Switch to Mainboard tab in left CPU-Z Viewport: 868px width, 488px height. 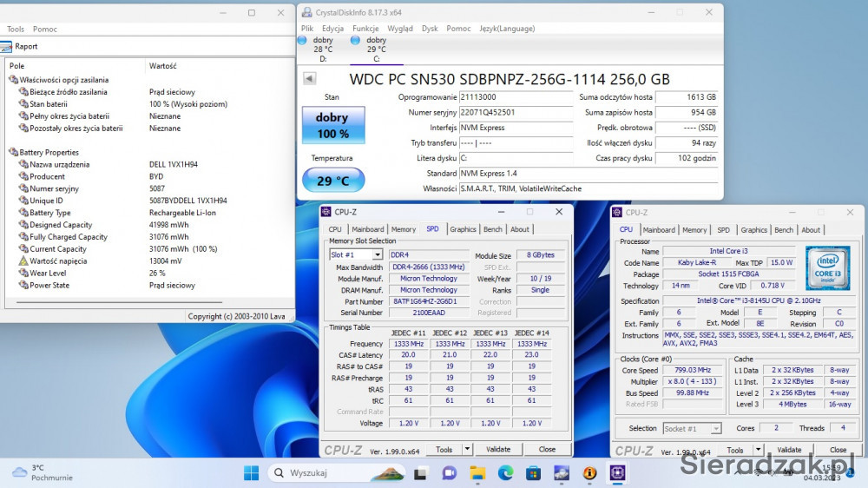367,229
